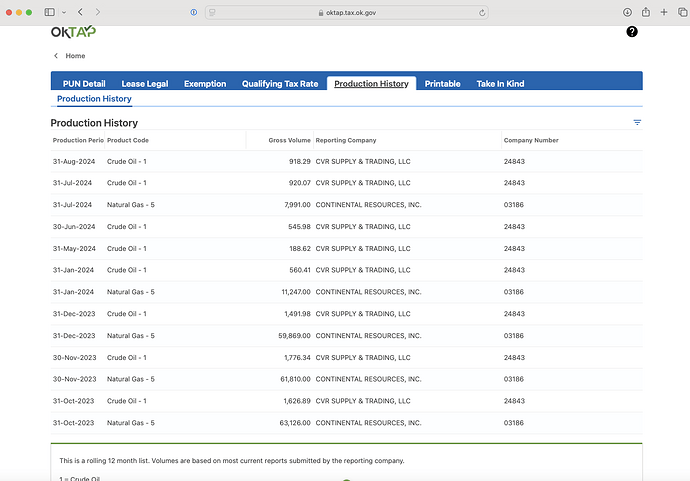Click the browser back arrow
Screen dimensions: 690x481
pos(82,12)
